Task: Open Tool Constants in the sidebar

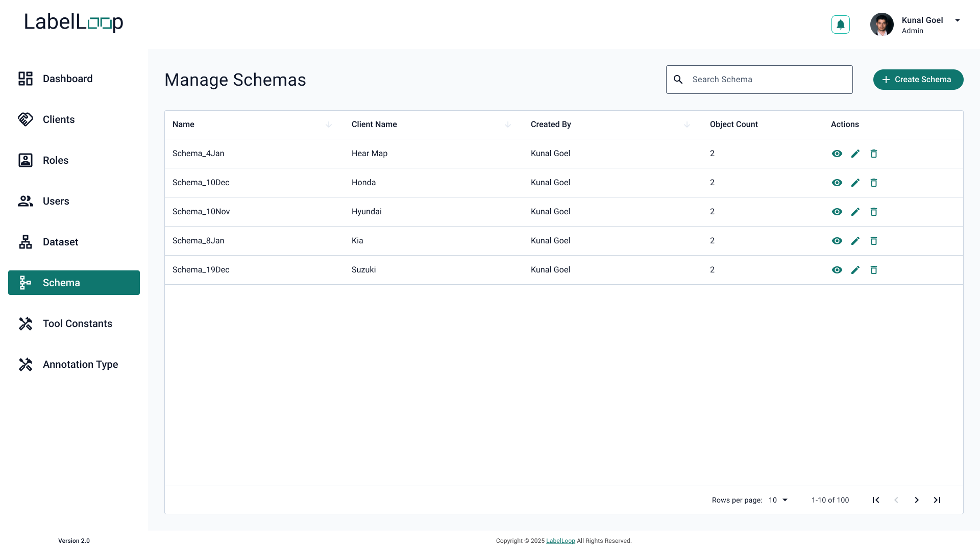Action: click(74, 323)
